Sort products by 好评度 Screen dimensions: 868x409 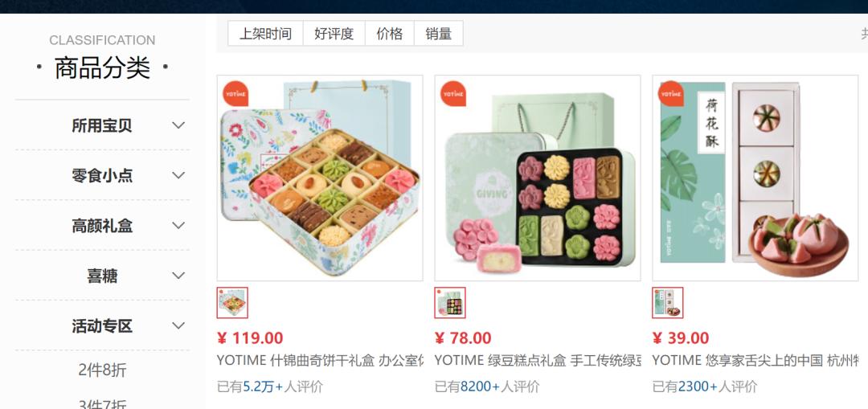(334, 34)
